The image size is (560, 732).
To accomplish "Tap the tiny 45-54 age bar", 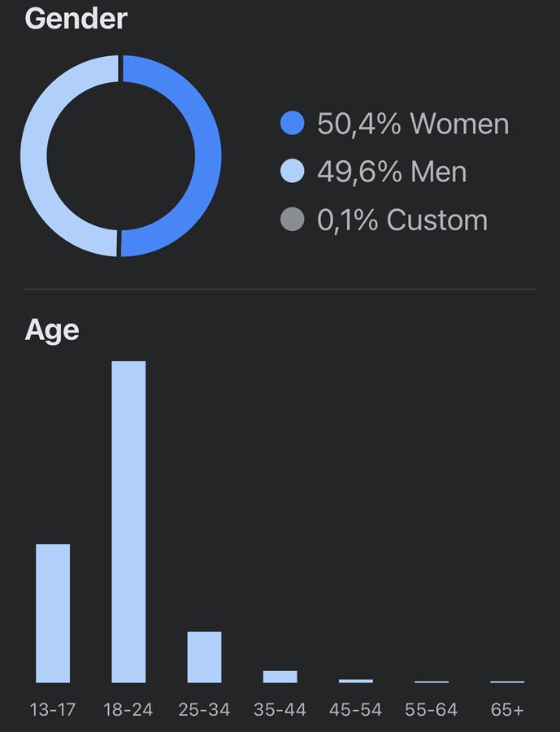I will (355, 681).
